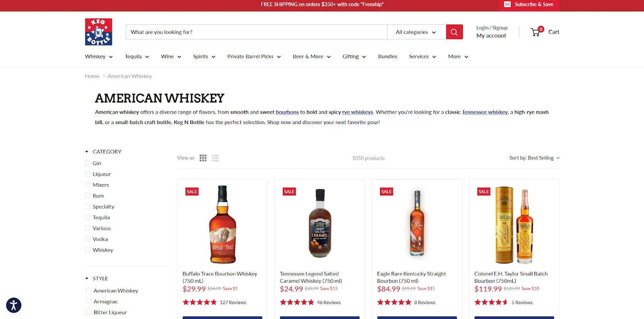644x319 pixels.
Task: Click the Eagle Rare star rating
Action: 394,302
